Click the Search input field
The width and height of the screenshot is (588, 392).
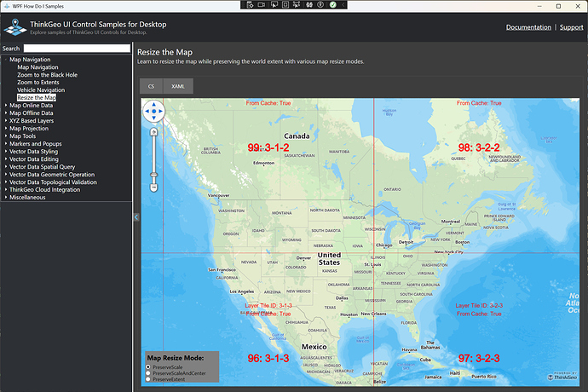point(77,49)
